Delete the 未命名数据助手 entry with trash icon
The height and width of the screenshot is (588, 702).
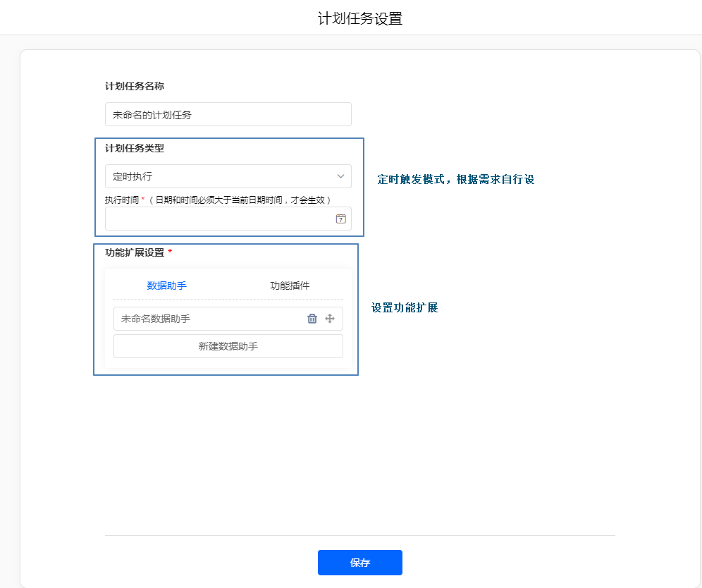[x=312, y=319]
